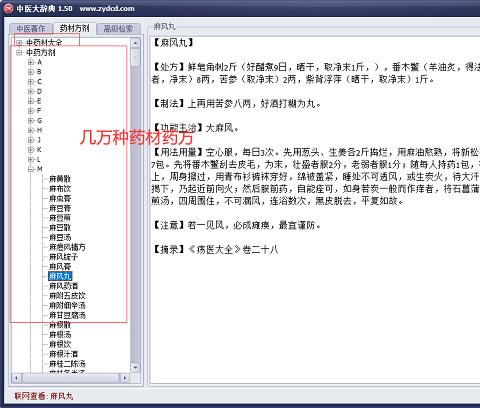Expand the letter D group
This screenshot has width=480, height=408.
(x=31, y=91)
